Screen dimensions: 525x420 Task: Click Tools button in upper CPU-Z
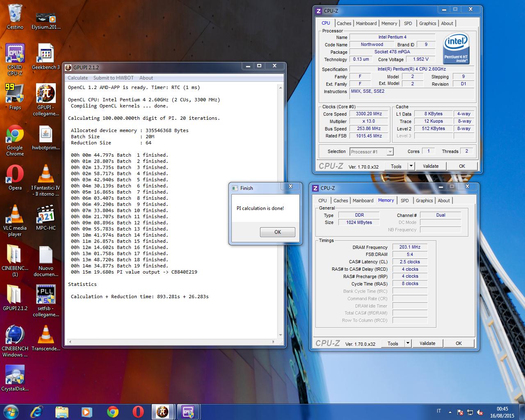pos(396,166)
